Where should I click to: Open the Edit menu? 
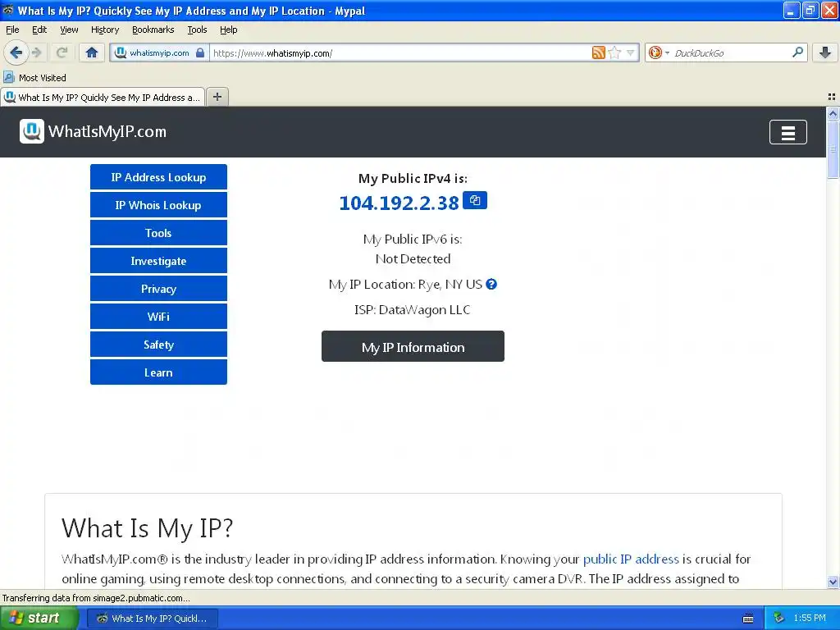39,30
